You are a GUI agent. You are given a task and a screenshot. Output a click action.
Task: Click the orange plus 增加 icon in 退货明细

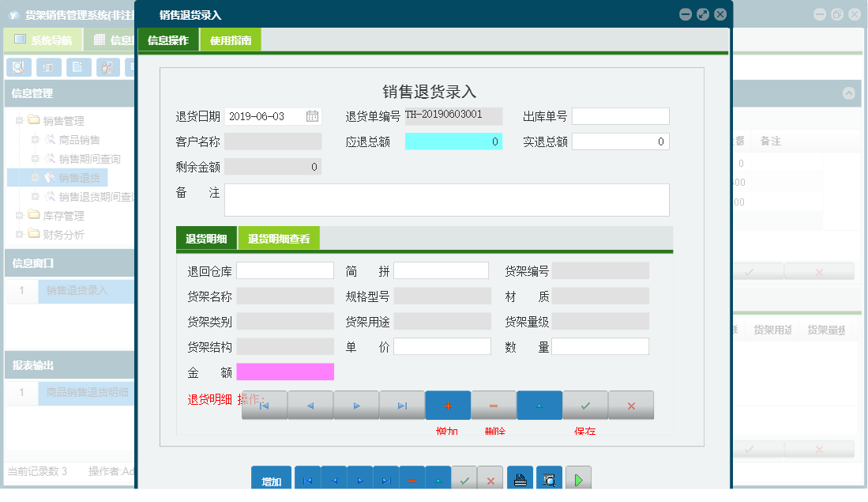(448, 405)
